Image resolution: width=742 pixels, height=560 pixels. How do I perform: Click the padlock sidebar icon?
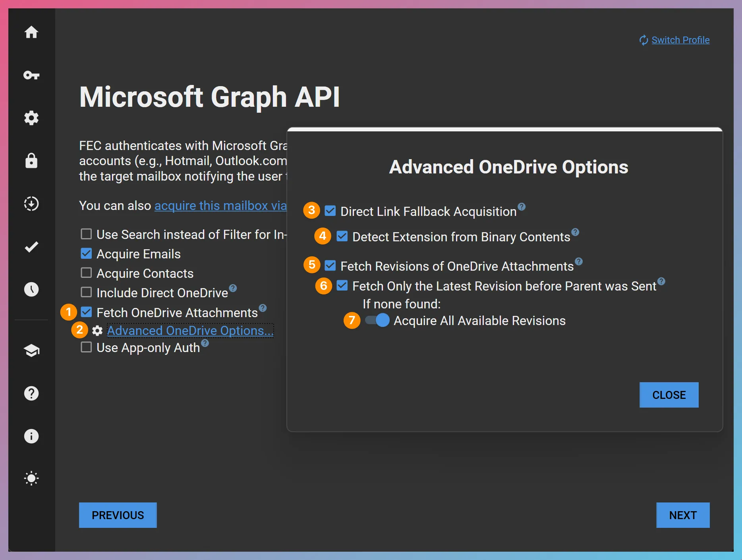[31, 160]
